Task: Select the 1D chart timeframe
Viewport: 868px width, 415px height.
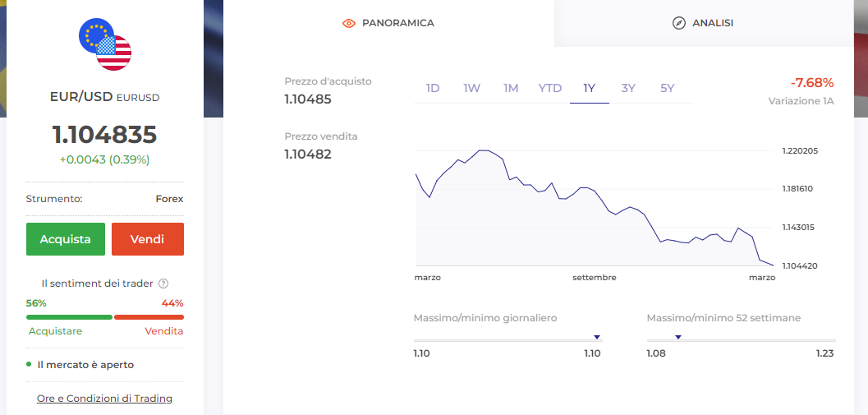Action: tap(433, 88)
